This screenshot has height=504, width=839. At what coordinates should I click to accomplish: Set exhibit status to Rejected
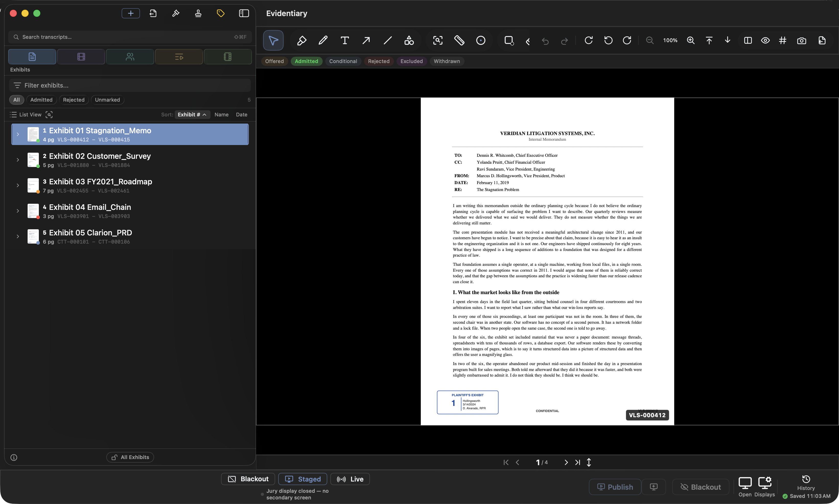coord(379,61)
